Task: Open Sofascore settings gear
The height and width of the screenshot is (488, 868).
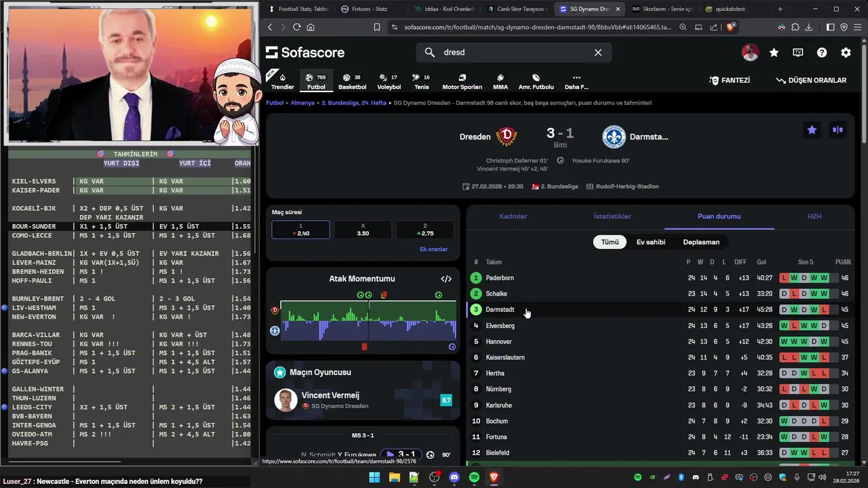Action: pos(846,52)
